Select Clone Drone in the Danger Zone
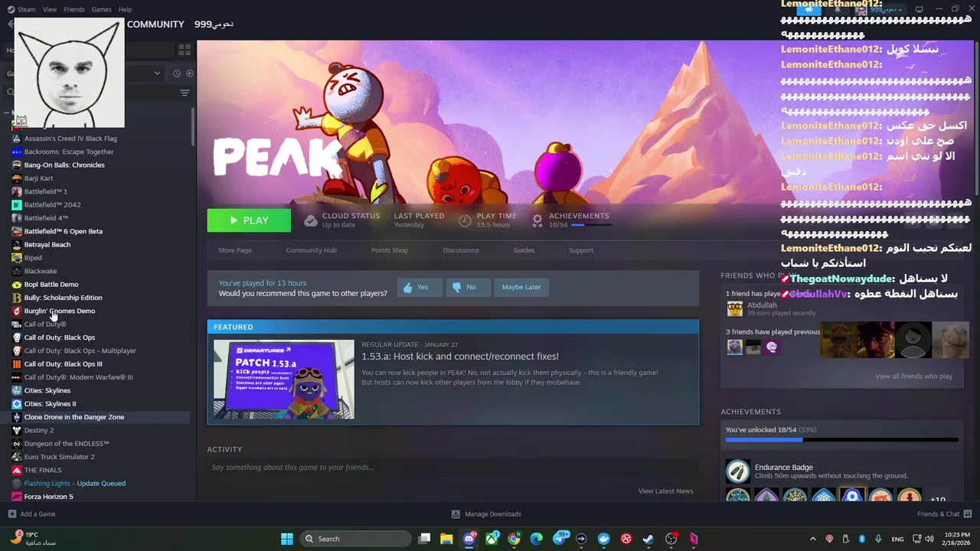 [x=74, y=417]
